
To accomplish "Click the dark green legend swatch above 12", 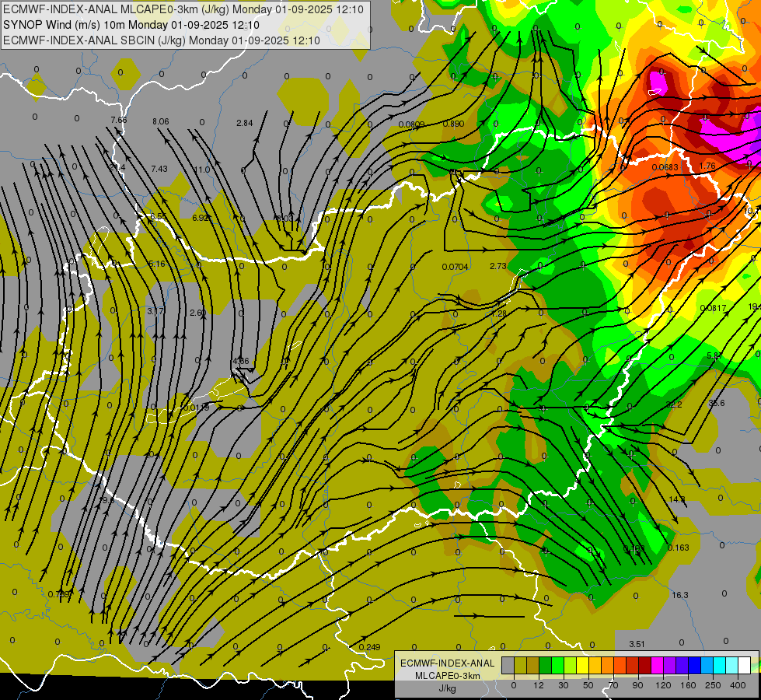I will [x=545, y=666].
